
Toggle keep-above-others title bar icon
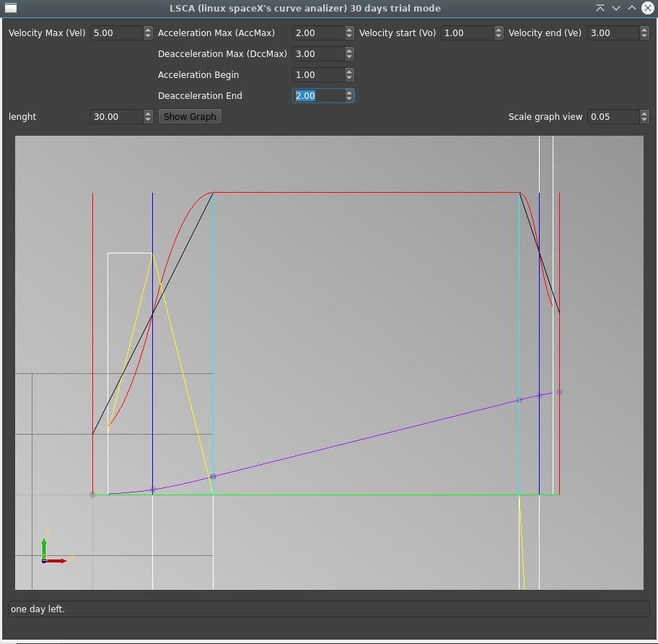tap(600, 8)
